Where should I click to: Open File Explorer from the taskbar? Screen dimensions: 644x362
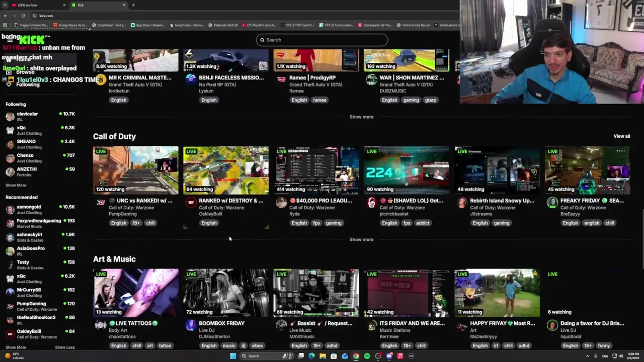[323, 356]
